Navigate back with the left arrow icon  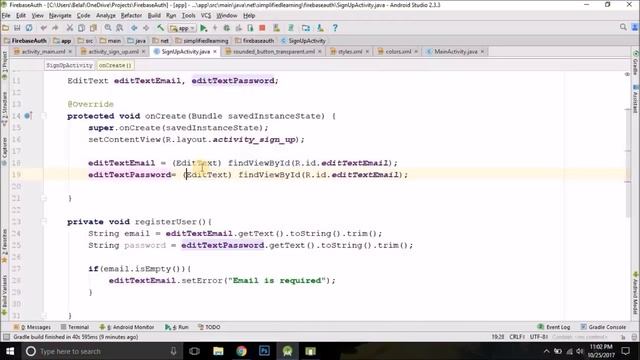(x=134, y=28)
